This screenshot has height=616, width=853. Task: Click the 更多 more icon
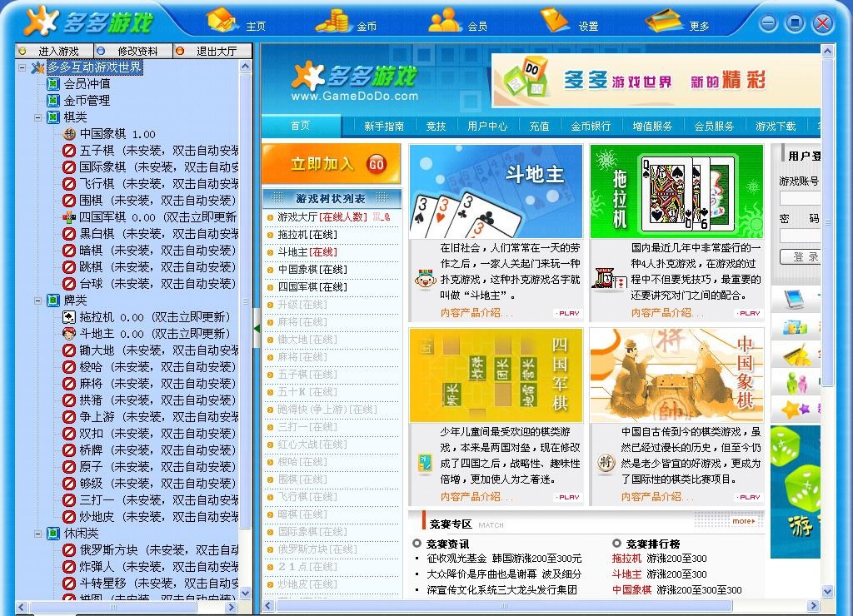[x=664, y=19]
